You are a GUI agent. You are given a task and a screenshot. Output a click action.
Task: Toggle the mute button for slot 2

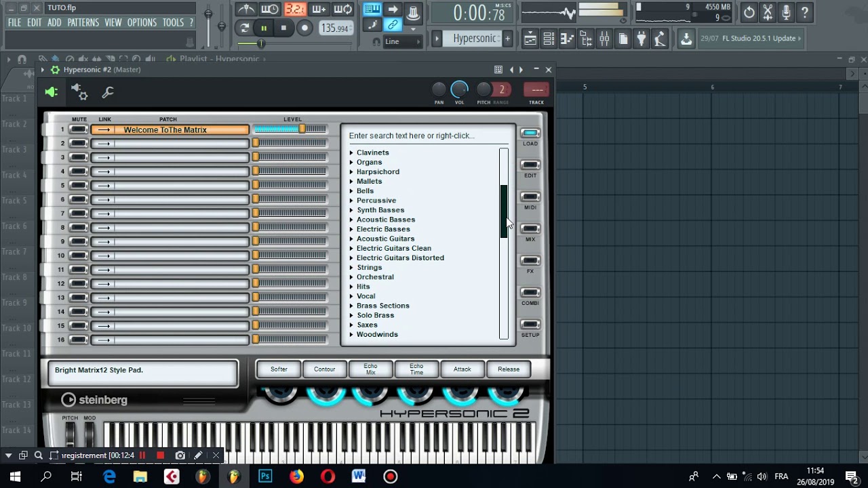pyautogui.click(x=79, y=144)
